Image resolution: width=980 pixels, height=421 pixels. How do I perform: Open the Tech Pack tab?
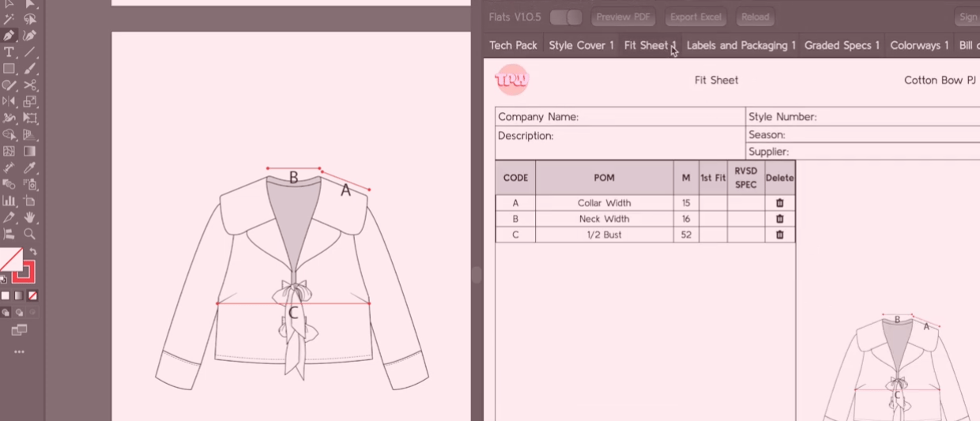[513, 45]
